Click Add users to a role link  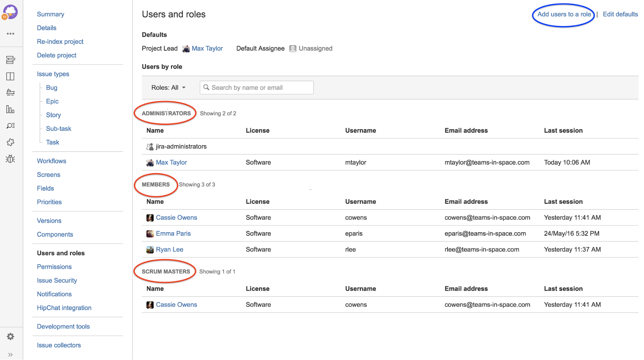pyautogui.click(x=564, y=14)
